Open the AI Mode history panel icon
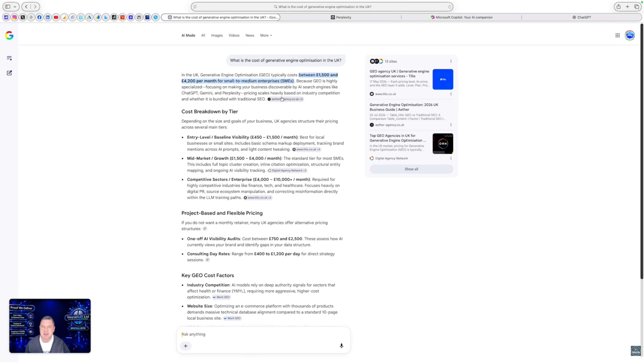The width and height of the screenshot is (644, 362). pos(9,58)
